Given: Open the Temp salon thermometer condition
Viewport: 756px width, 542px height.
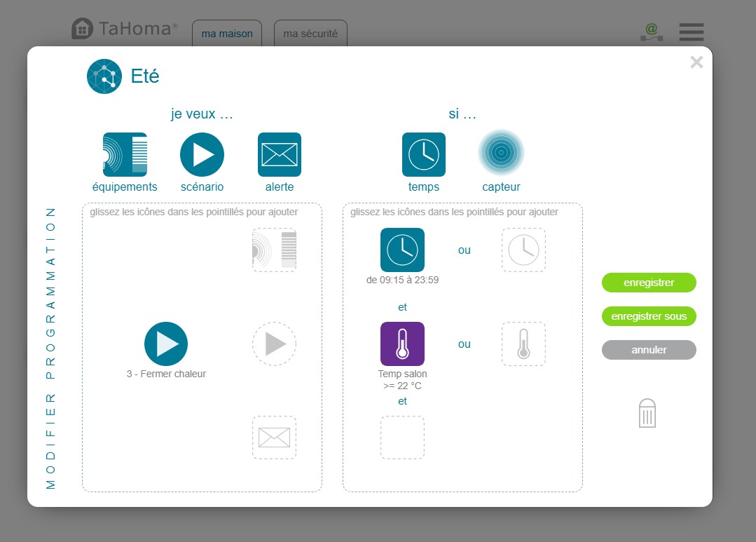Looking at the screenshot, I should (402, 344).
